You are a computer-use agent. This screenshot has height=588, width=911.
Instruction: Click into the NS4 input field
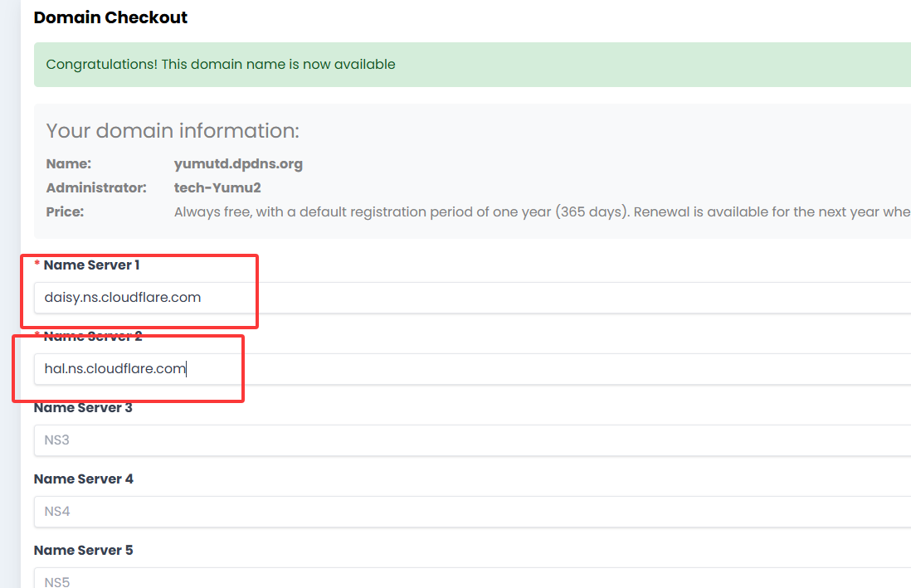click(x=473, y=512)
